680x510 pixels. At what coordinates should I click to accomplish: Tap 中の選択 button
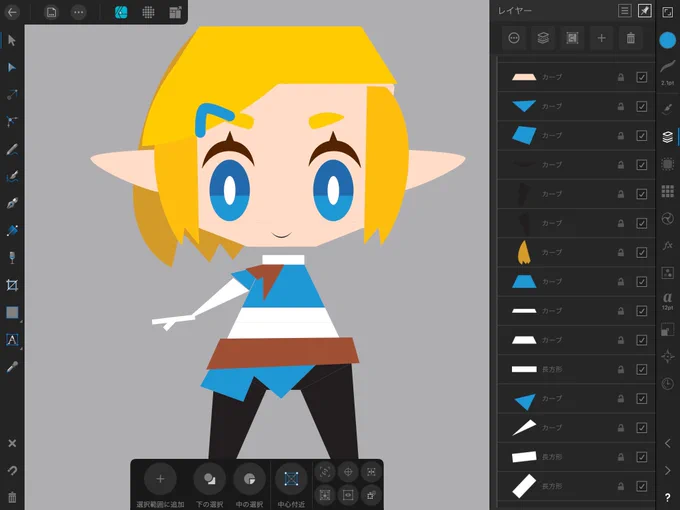click(249, 486)
